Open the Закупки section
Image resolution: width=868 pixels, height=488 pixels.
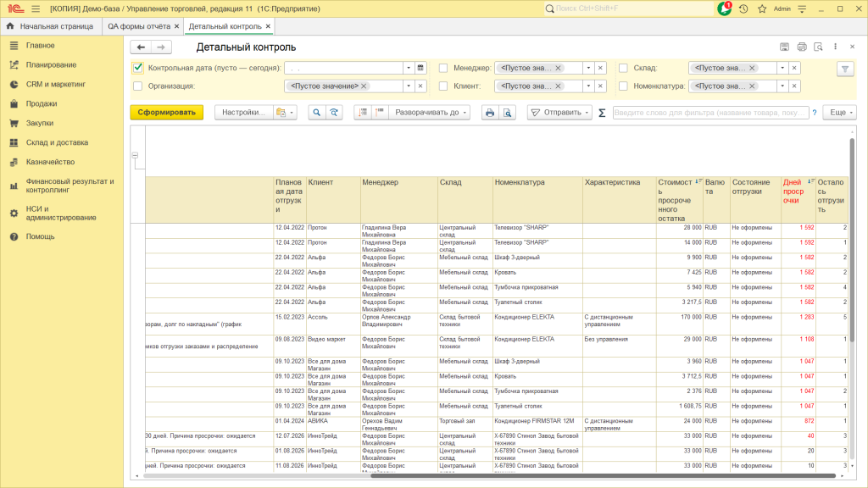click(40, 123)
